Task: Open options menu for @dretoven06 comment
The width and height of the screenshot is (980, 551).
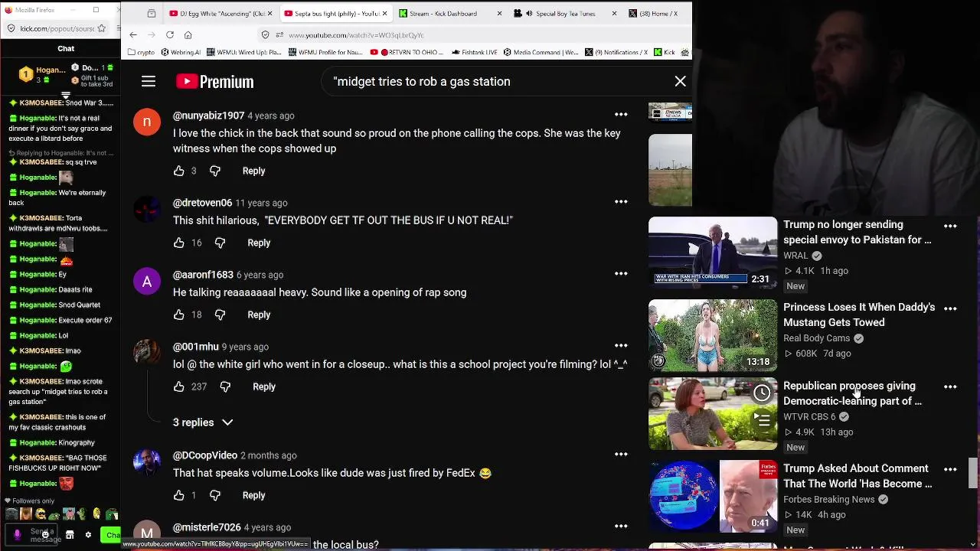Action: click(x=621, y=202)
